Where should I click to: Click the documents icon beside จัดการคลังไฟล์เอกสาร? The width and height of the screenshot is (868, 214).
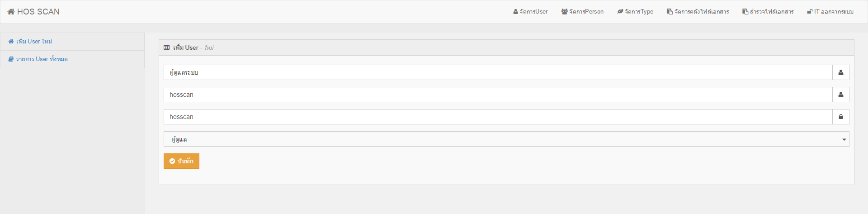click(x=670, y=12)
